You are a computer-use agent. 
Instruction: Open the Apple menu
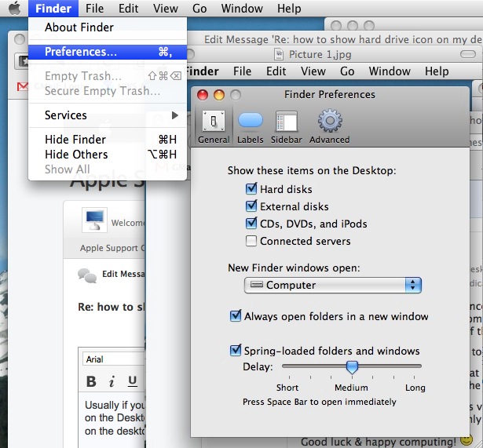click(14, 9)
